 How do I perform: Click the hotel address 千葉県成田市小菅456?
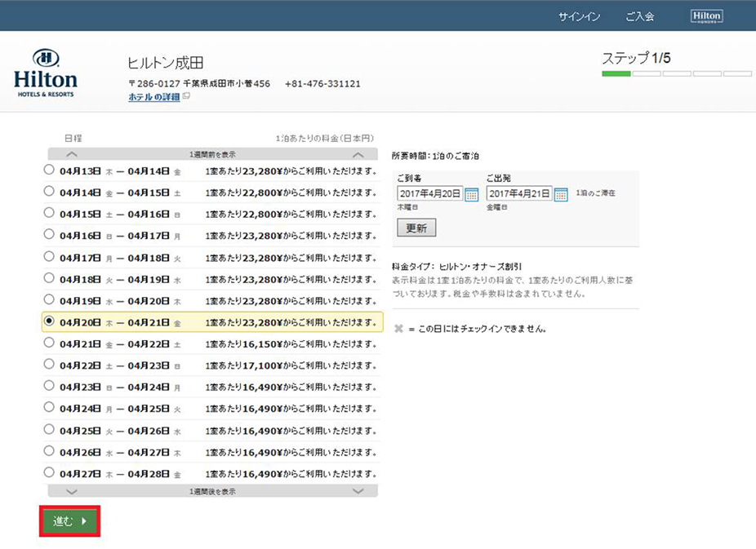227,84
